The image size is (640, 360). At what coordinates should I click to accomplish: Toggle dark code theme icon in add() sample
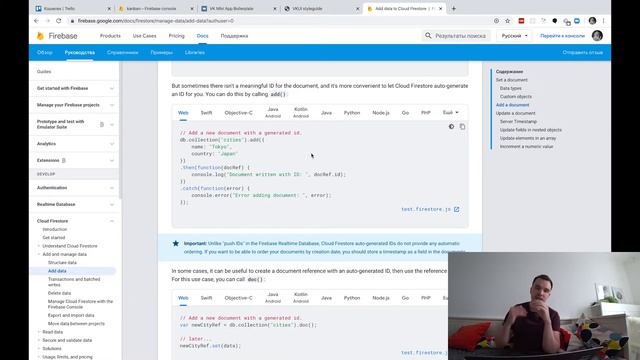tap(451, 127)
